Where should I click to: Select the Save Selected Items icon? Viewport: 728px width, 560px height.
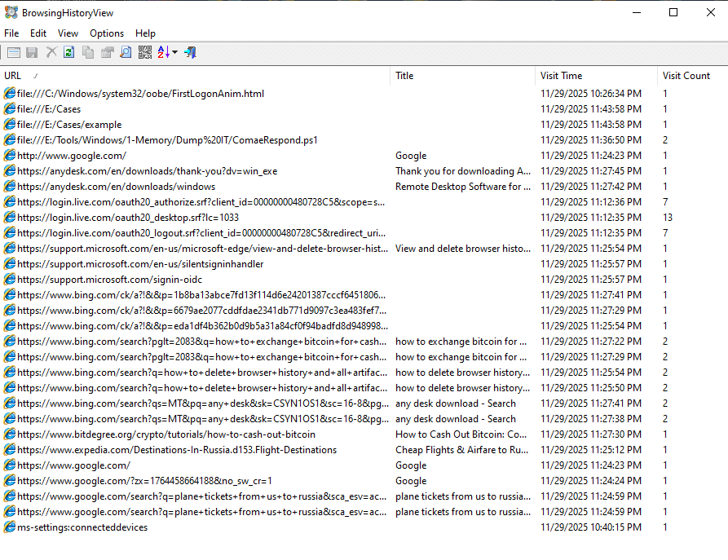(32, 51)
